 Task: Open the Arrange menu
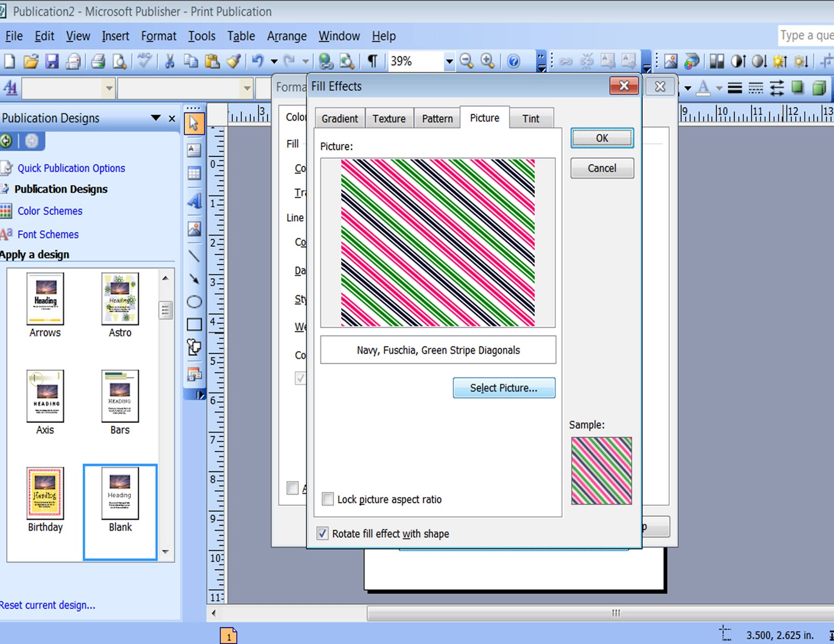coord(286,36)
